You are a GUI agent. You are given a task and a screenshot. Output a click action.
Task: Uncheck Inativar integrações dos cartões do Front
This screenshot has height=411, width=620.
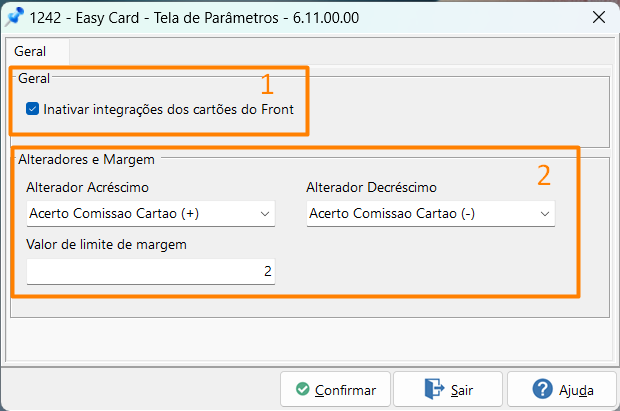pos(33,109)
